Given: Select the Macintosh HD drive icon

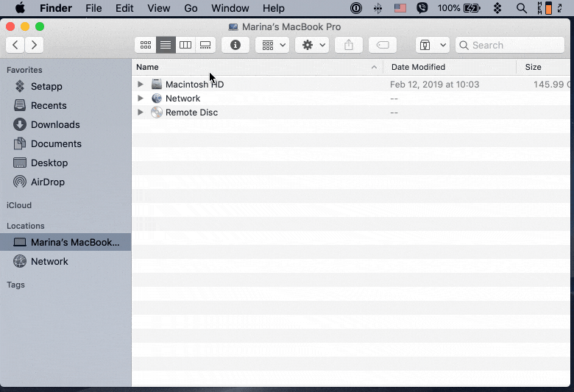Looking at the screenshot, I should (157, 84).
